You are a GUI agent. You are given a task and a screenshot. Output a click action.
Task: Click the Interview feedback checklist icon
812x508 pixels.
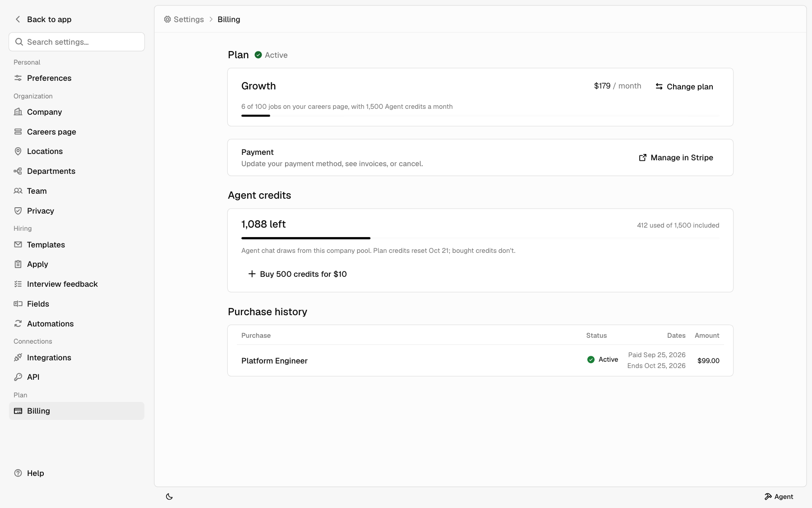(x=18, y=284)
